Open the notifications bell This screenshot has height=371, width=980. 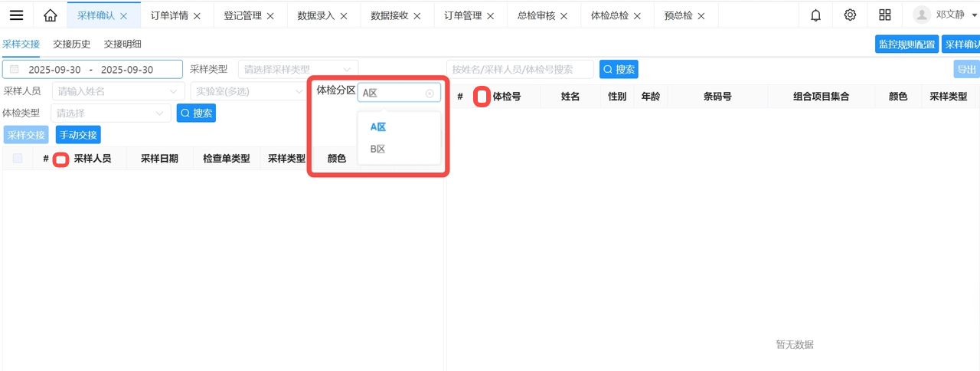(816, 15)
